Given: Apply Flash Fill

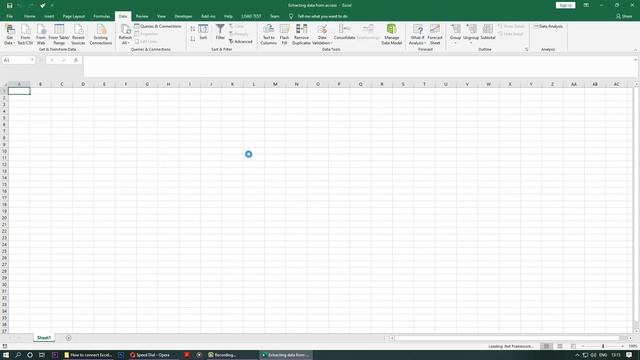Looking at the screenshot, I should pyautogui.click(x=284, y=34).
